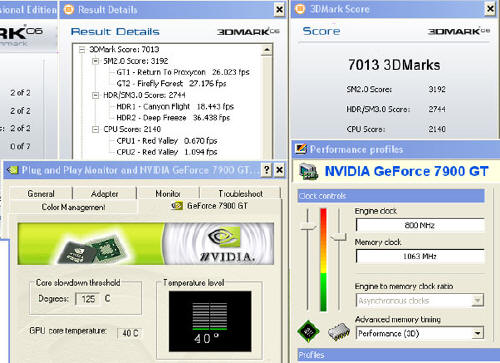This screenshot has width=500, height=363.
Task: Close the 3DMark Score window
Action: (x=490, y=9)
